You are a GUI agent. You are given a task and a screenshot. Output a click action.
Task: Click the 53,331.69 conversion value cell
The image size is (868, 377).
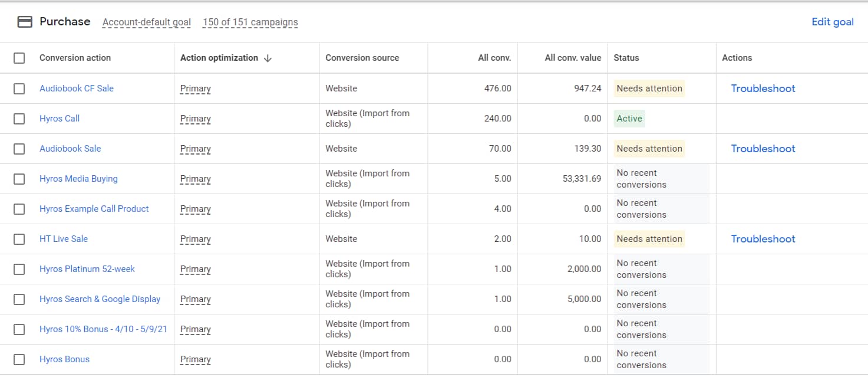tap(582, 179)
